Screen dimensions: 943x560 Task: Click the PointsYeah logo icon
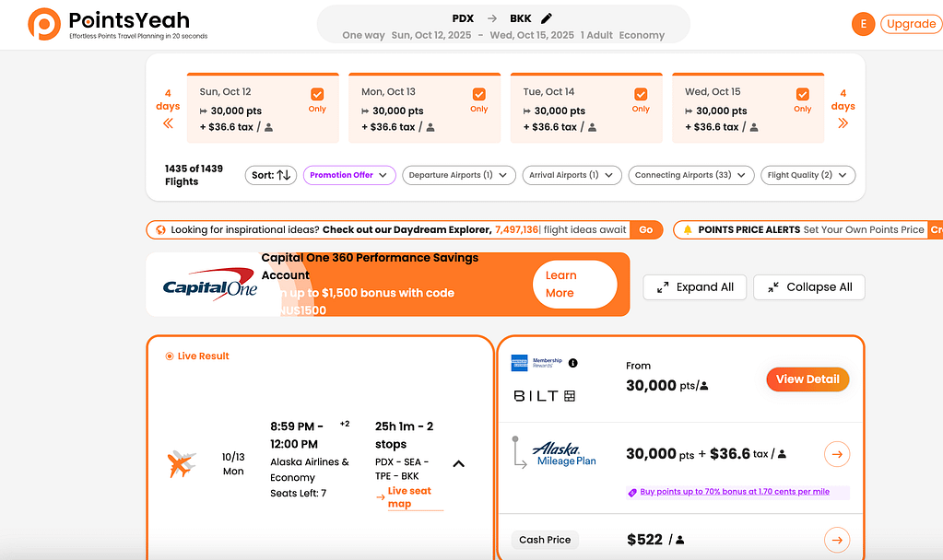[x=43, y=23]
